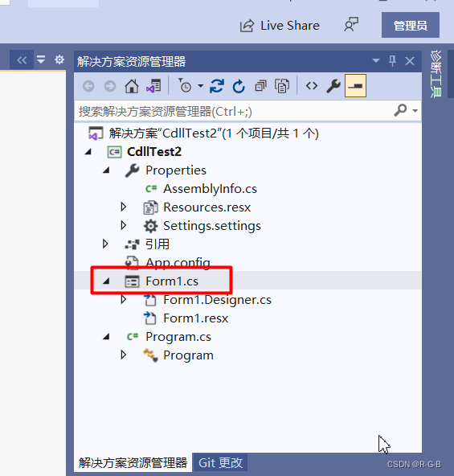This screenshot has width=454, height=476.
Task: Select the Program class item
Action: tap(188, 355)
